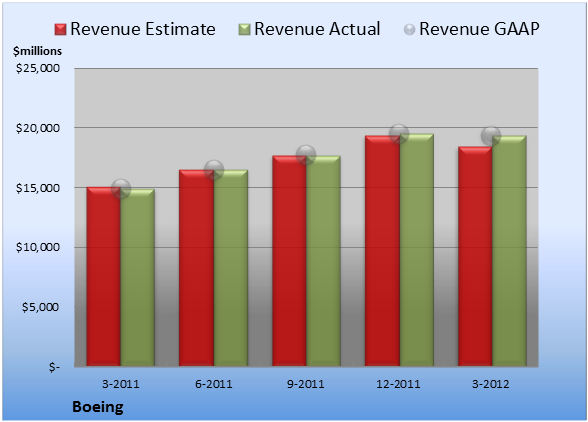Screen dimensions: 588x422
Task: Click the 'Boeing' company caption
Action: pyautogui.click(x=98, y=407)
